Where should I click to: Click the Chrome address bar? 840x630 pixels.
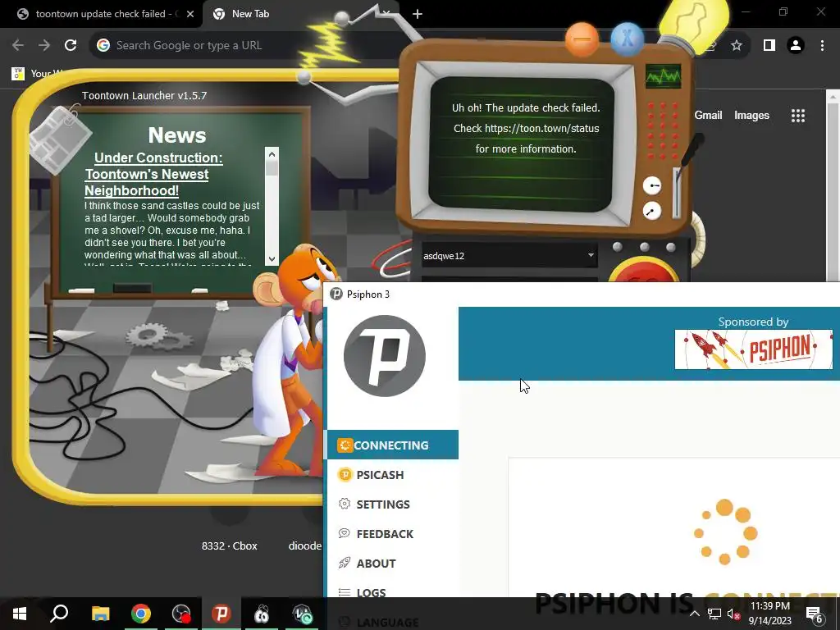[x=246, y=45]
